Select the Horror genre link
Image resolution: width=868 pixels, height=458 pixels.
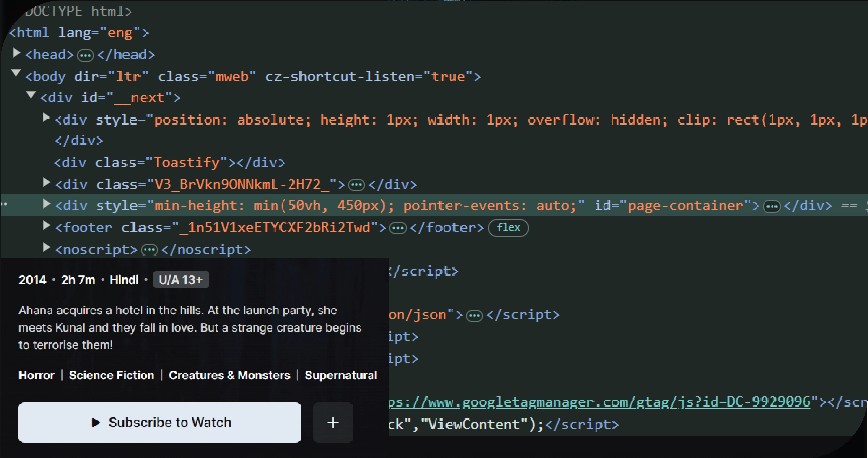click(36, 375)
